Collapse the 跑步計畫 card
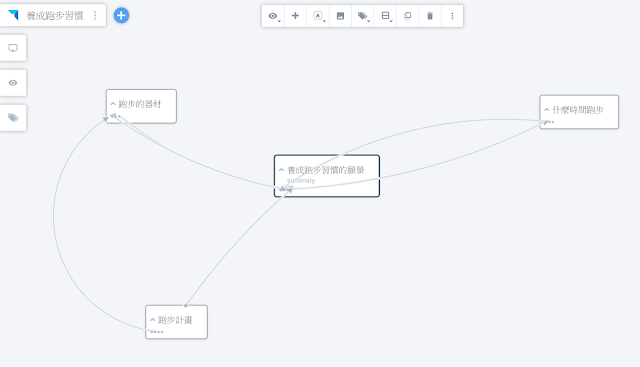640x367 pixels. pyautogui.click(x=152, y=320)
